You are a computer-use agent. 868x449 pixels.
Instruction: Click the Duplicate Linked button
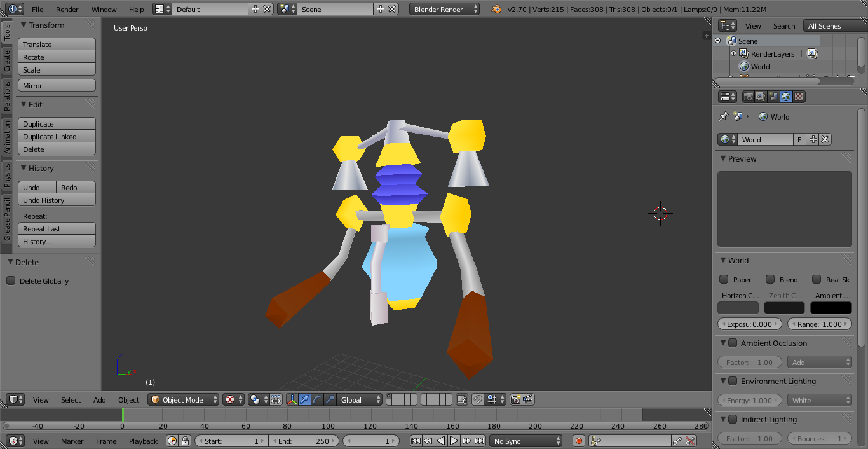point(57,137)
